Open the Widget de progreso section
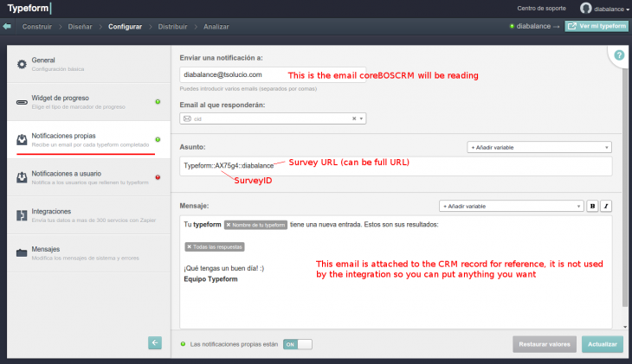Viewport: 632px width, 364px height. click(x=88, y=102)
